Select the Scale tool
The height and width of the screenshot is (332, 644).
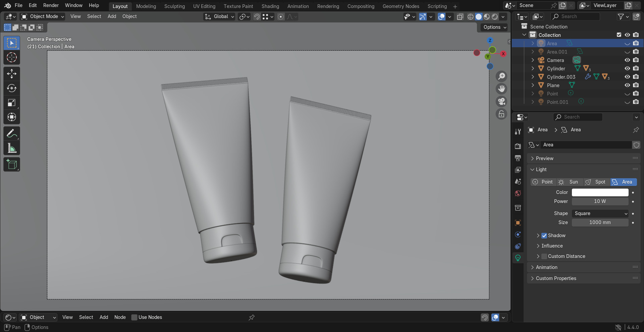point(12,103)
